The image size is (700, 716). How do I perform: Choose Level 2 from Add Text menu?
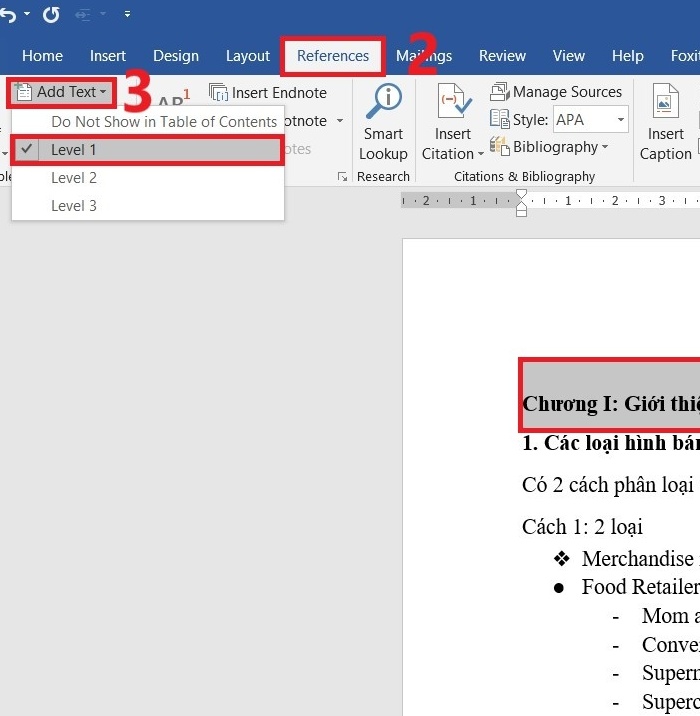[x=148, y=178]
